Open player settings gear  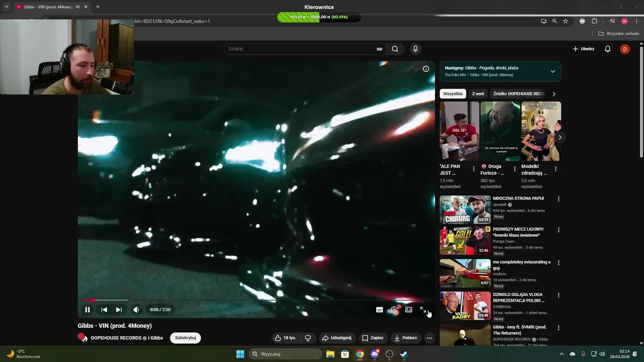[x=394, y=310]
